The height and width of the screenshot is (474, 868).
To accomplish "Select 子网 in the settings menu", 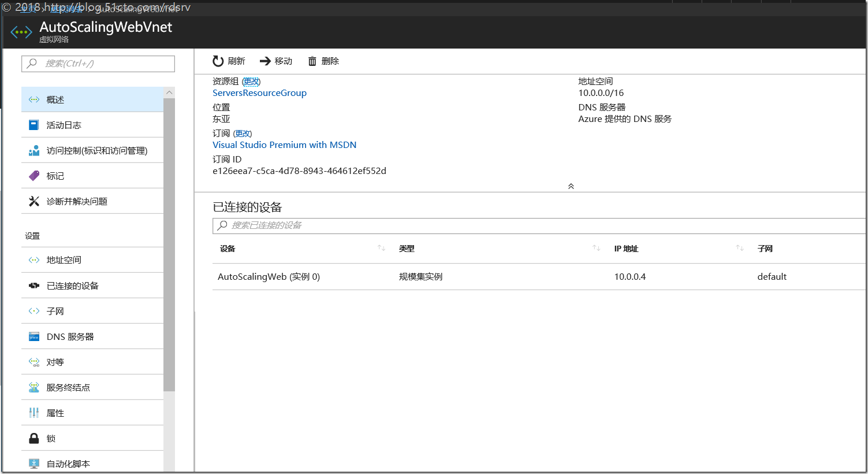I will point(92,311).
